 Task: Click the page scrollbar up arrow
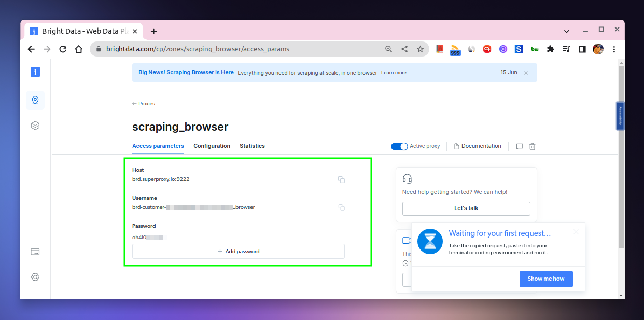point(621,63)
